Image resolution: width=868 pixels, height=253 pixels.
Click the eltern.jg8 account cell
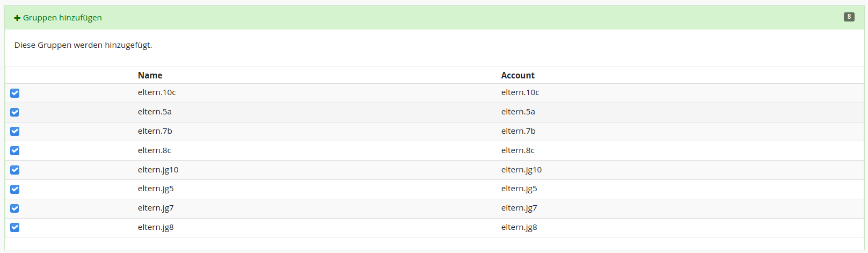(519, 227)
